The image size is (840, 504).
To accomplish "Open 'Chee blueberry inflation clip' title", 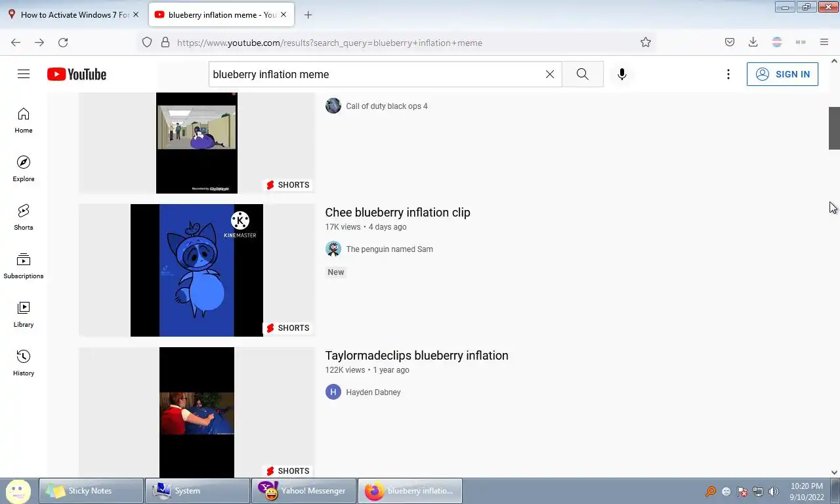I will pos(398,212).
